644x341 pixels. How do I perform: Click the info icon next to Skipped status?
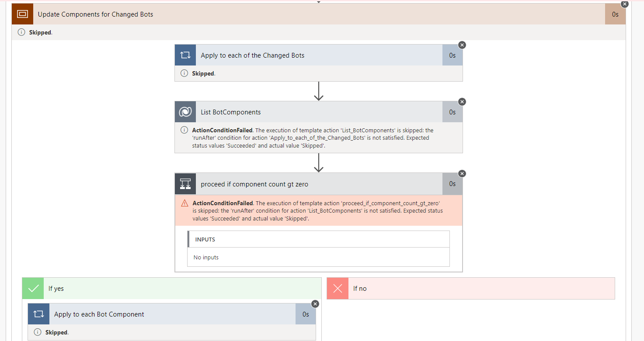click(x=21, y=32)
